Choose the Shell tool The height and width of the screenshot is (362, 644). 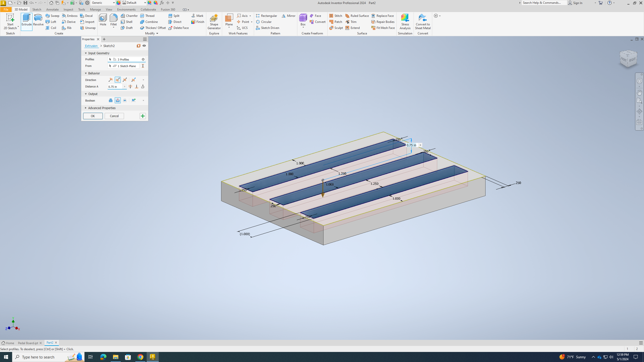127,22
